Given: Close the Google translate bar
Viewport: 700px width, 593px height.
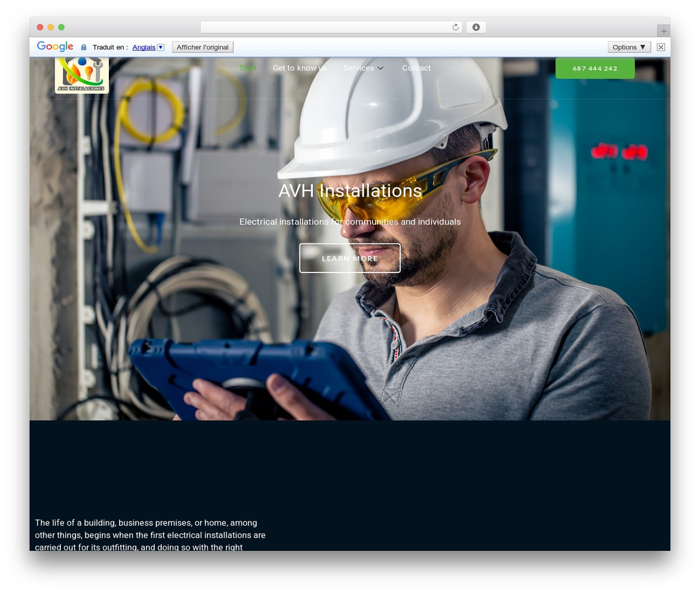Looking at the screenshot, I should (x=661, y=47).
